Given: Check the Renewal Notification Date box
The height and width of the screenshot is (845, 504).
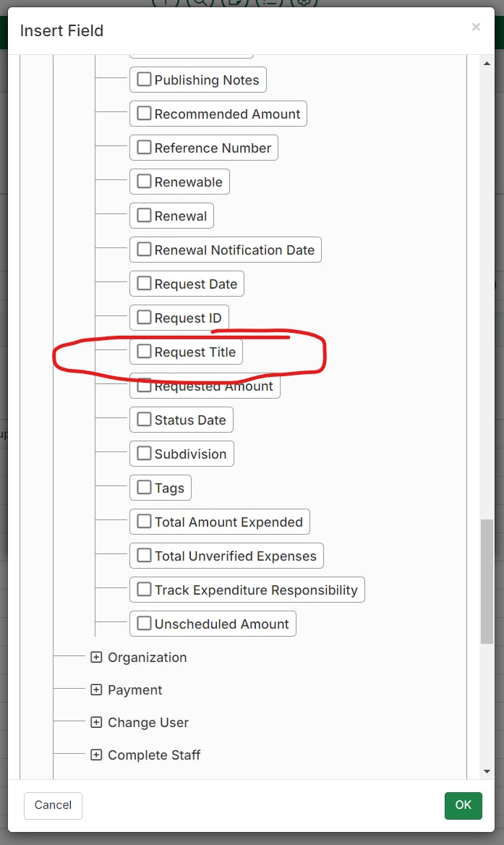Looking at the screenshot, I should (145, 250).
